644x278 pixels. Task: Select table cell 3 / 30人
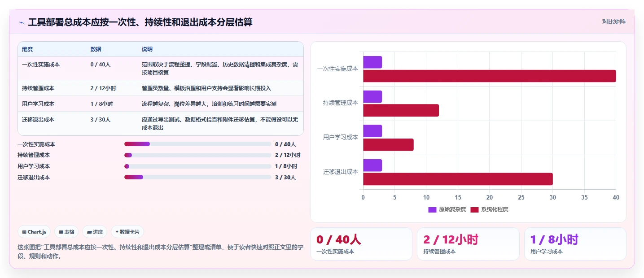tap(101, 120)
